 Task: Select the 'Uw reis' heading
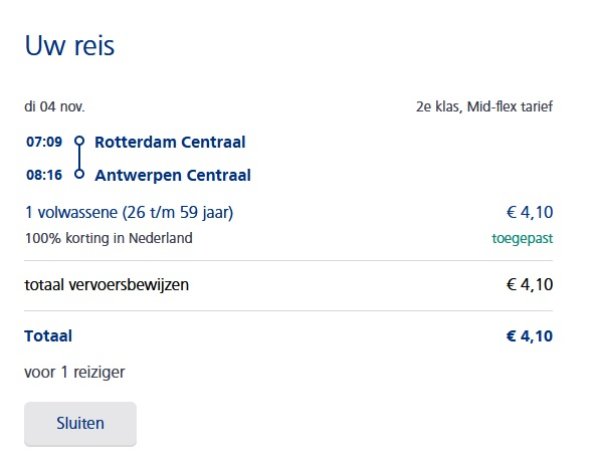(69, 46)
